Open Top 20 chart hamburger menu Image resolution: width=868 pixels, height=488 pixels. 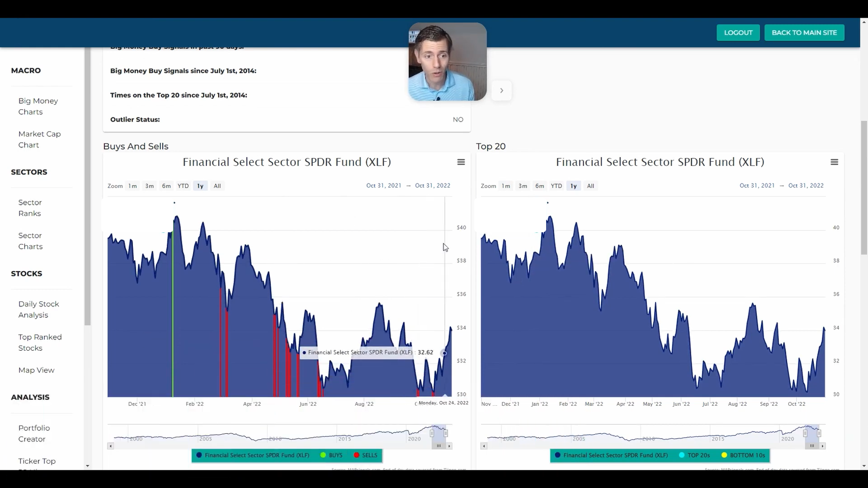pyautogui.click(x=835, y=162)
